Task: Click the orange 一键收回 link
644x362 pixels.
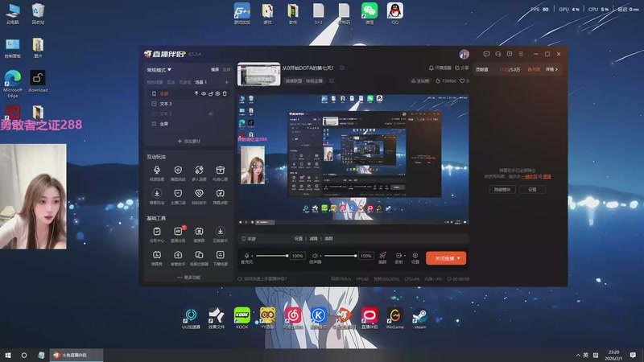Action: coord(529,176)
